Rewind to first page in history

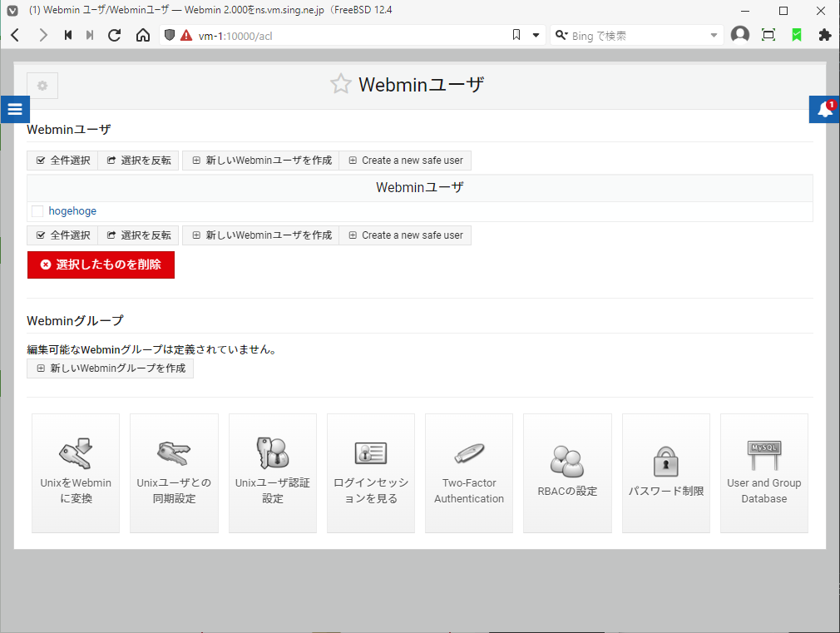68,36
